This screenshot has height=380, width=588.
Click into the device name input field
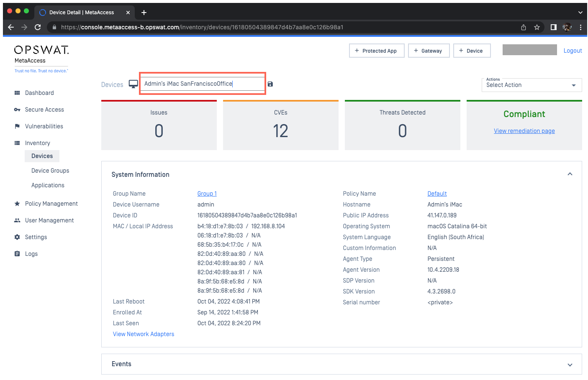[203, 84]
